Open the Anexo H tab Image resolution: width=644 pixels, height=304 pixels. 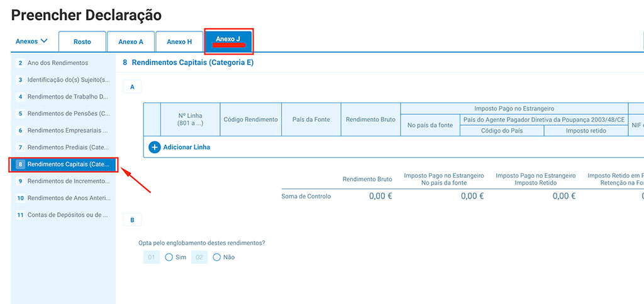pyautogui.click(x=179, y=41)
